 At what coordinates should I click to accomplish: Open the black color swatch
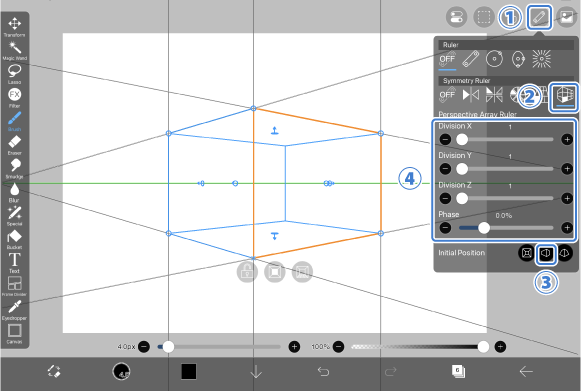189,371
